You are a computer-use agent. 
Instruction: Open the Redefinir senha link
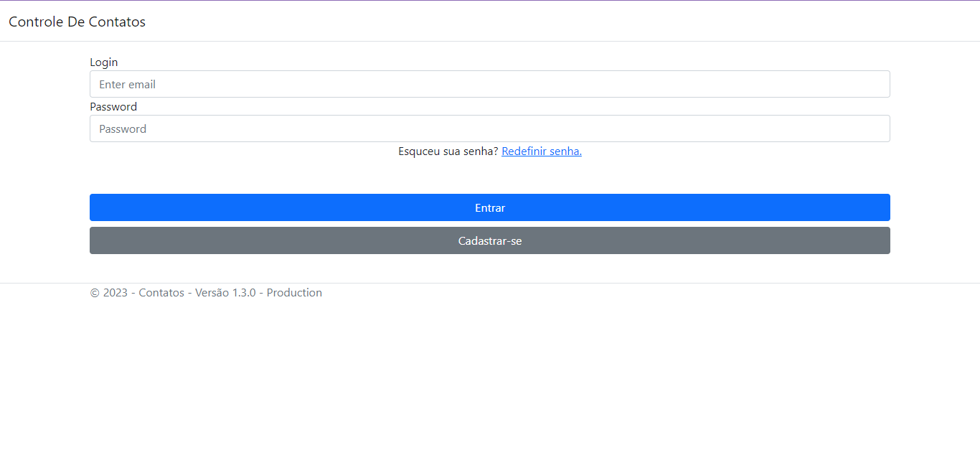[541, 151]
